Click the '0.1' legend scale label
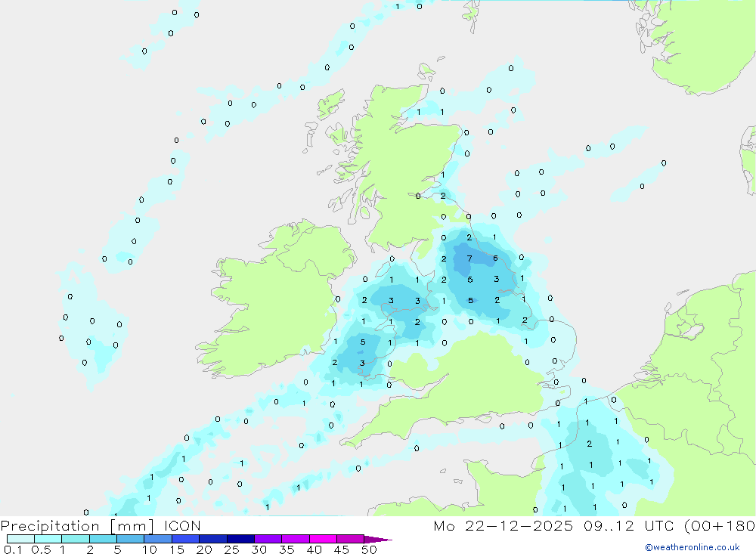Viewport: 756px width, 554px height. coord(13,549)
